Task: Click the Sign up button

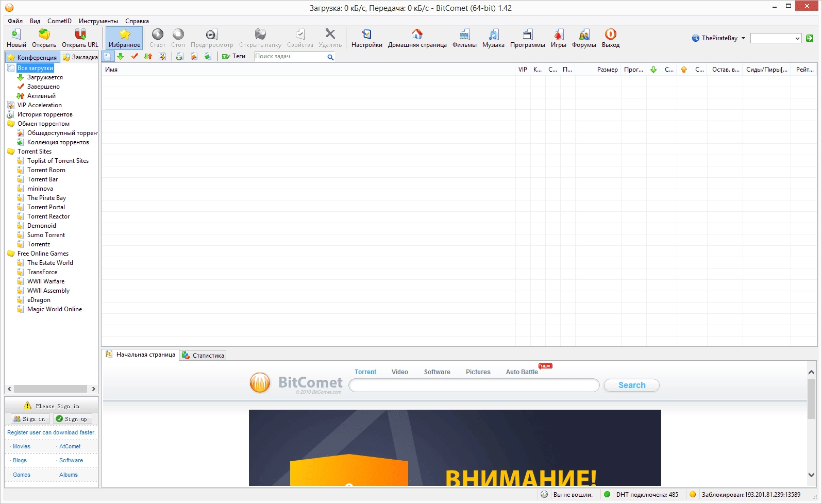Action: point(72,419)
